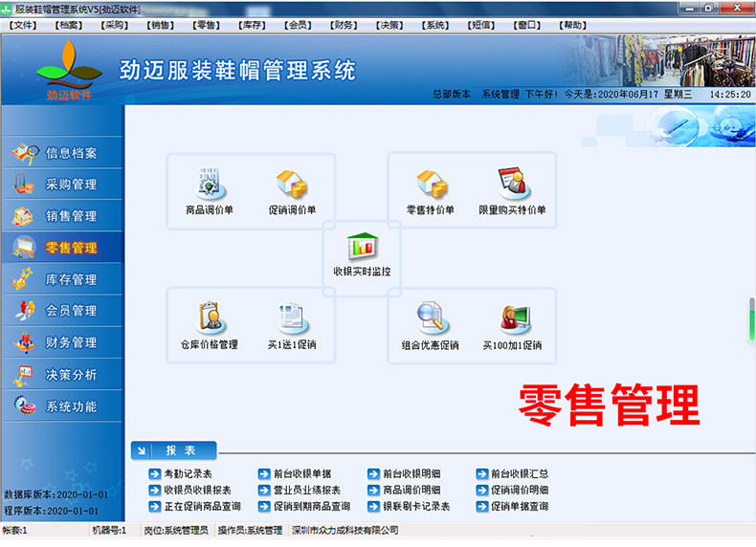The image size is (756, 547).
Task: Click the 岗位:系统管理员 status bar entry
Action: pos(176,530)
